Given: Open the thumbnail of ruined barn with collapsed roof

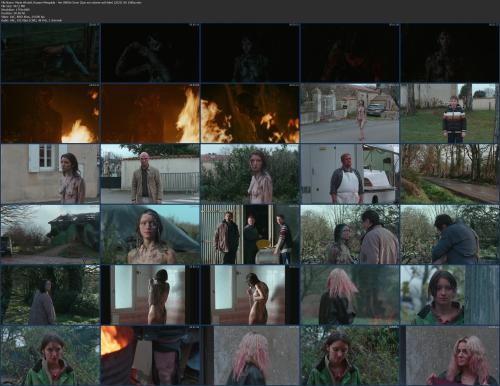Looking at the screenshot, I should 50,234.
